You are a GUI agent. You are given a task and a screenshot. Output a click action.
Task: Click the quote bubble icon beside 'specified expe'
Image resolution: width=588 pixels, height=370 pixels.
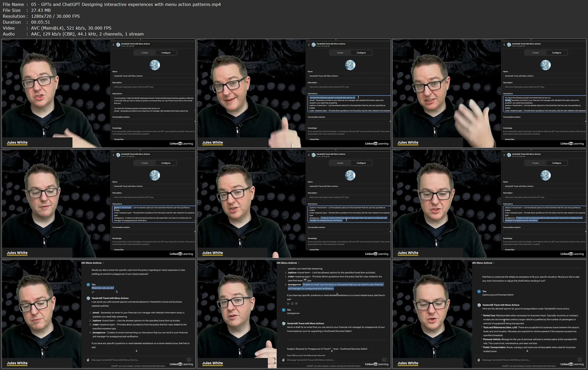305,280
